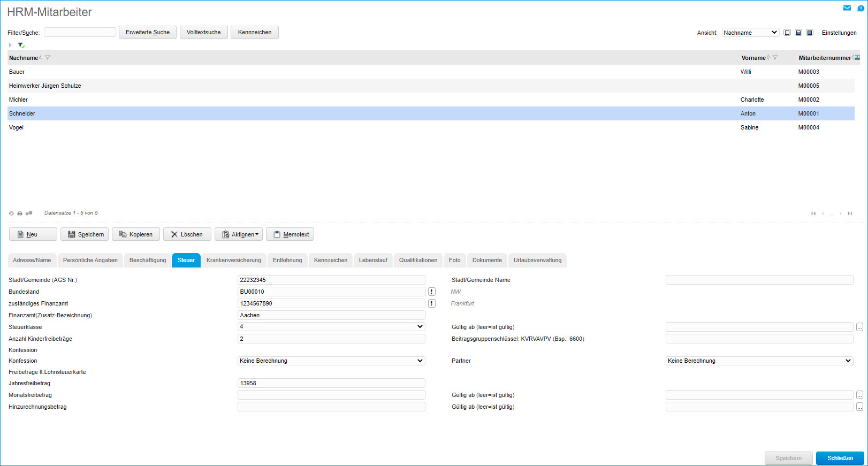Copy the record with Kopieren
Screen dimensions: 868x466
coord(136,234)
